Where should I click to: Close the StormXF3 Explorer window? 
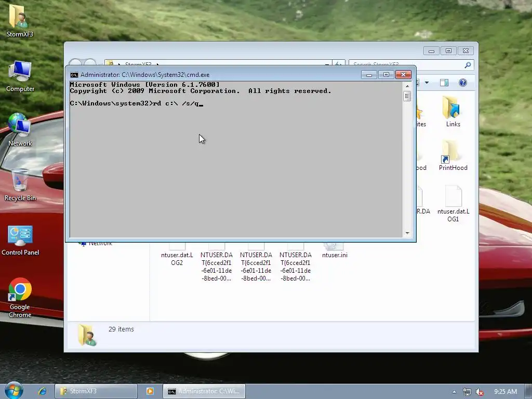click(x=466, y=51)
